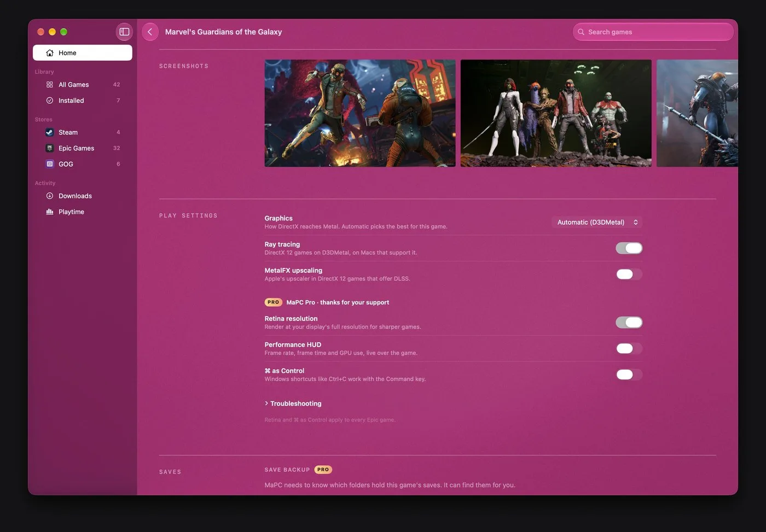Toggle Ray tracing switch
The height and width of the screenshot is (532, 766).
pos(629,248)
